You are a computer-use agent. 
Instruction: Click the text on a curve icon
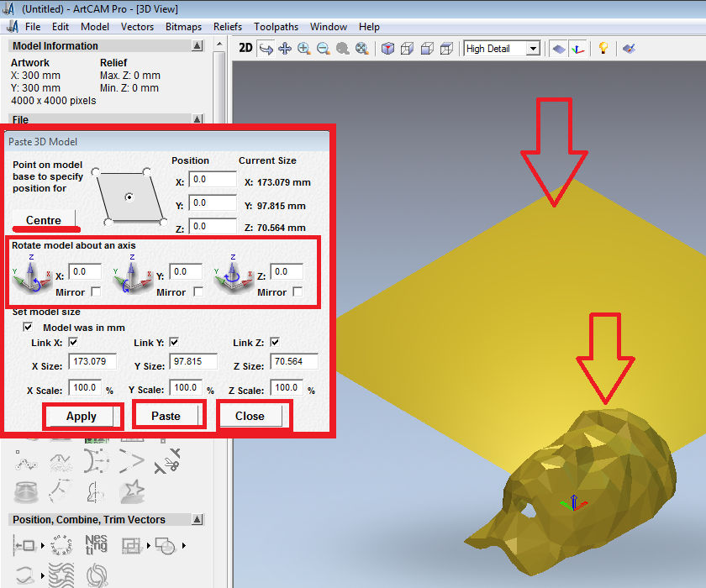click(61, 545)
